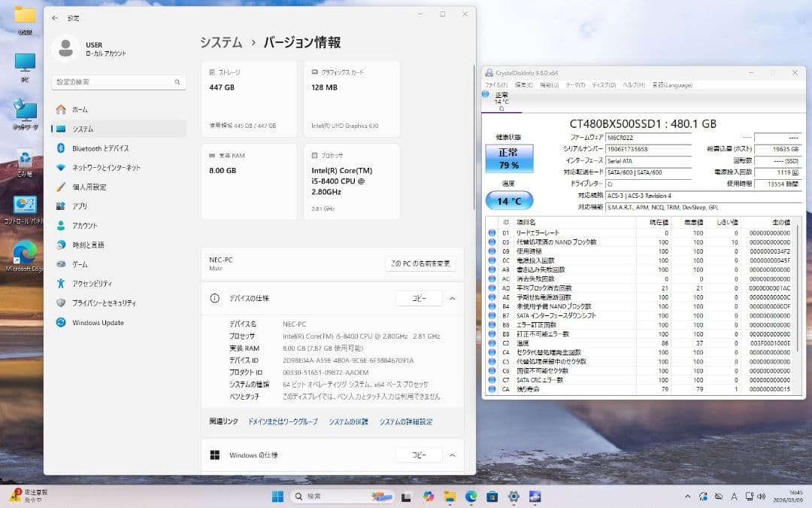
Task: Open the グラフィックスカード 128 MB card
Action: click(x=352, y=99)
